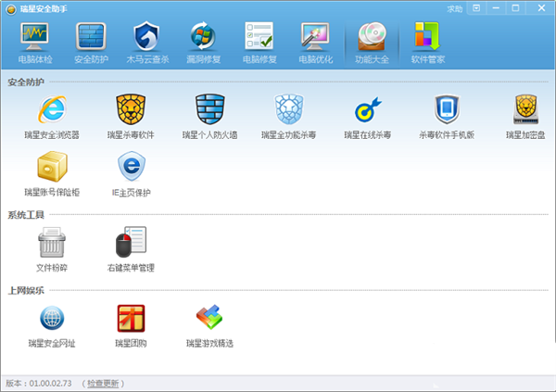
Task: Open the title bar dropdown menu button
Action: click(x=476, y=8)
